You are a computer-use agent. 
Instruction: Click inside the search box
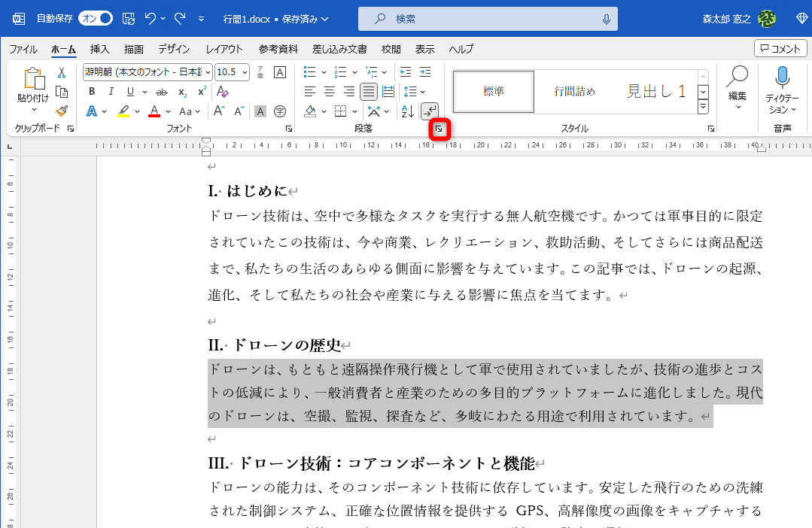(x=488, y=18)
